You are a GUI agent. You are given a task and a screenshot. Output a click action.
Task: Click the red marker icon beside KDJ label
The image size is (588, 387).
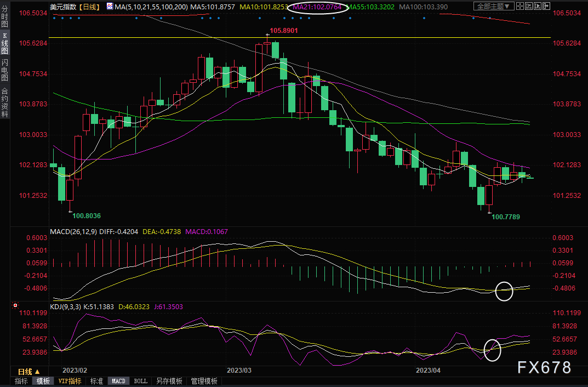click(x=15, y=305)
